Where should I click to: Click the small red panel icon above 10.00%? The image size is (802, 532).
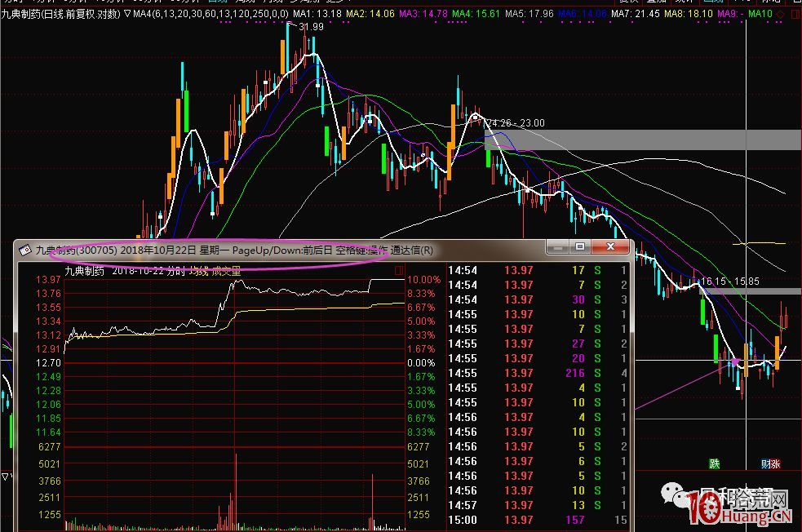click(399, 270)
